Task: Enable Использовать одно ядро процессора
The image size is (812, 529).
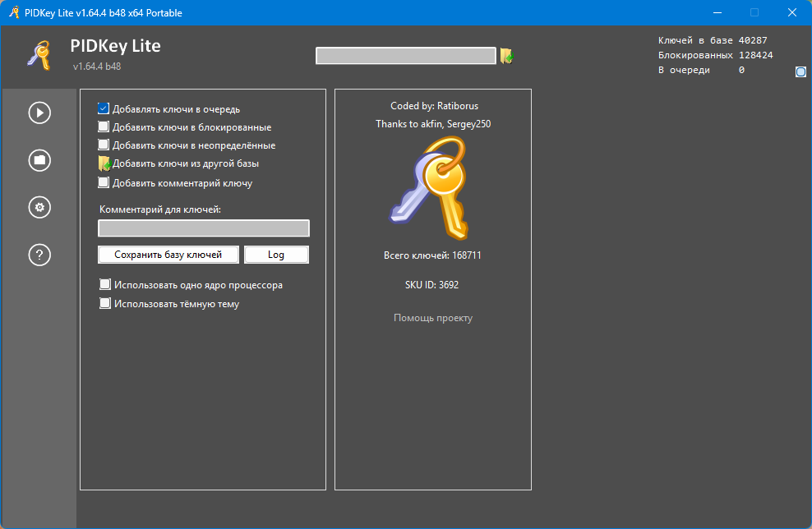Action: click(x=104, y=285)
